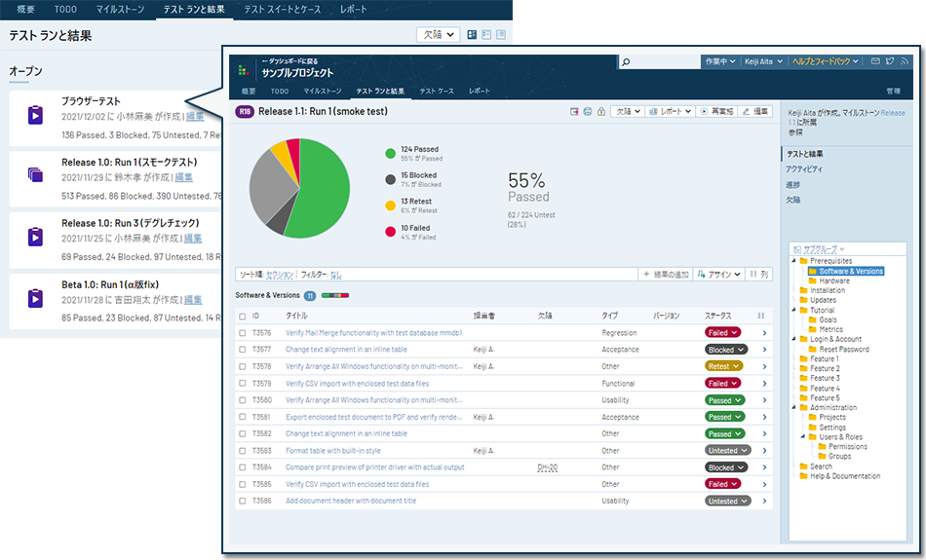Check the box for test T3583
This screenshot has width=926, height=560.
(x=242, y=451)
